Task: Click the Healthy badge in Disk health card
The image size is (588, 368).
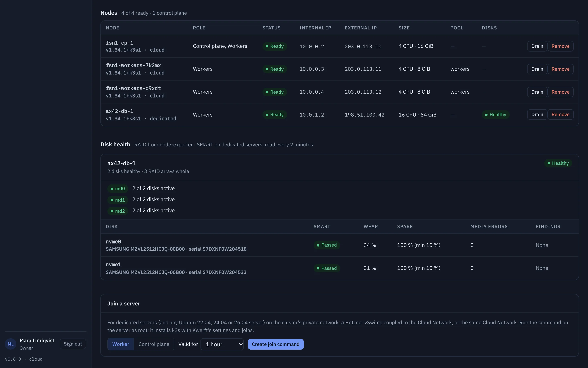Action: tap(558, 163)
